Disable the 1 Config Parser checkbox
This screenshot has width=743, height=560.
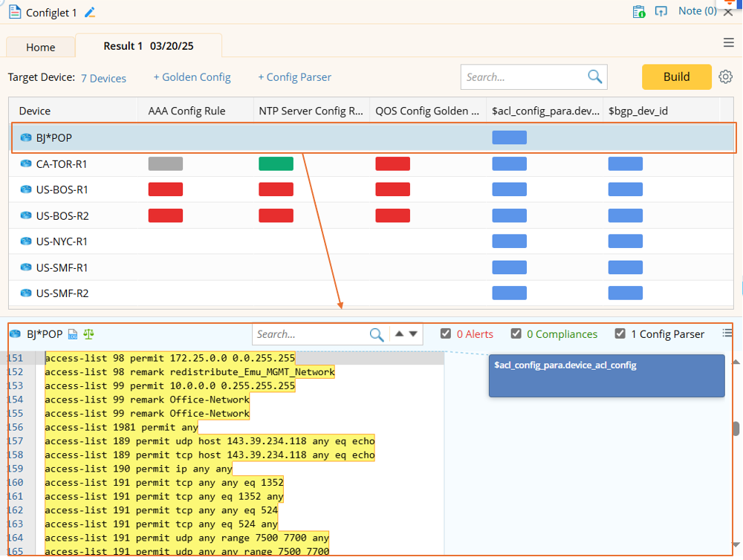[x=620, y=333]
